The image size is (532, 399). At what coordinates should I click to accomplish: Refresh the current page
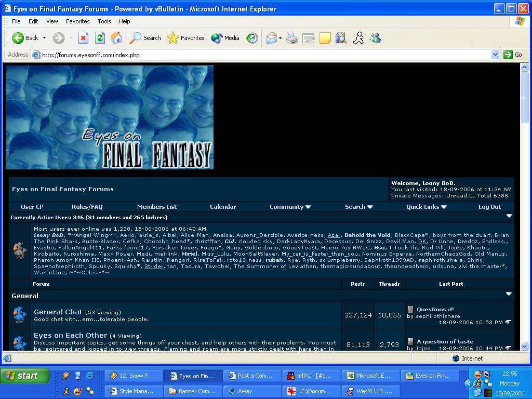point(100,37)
